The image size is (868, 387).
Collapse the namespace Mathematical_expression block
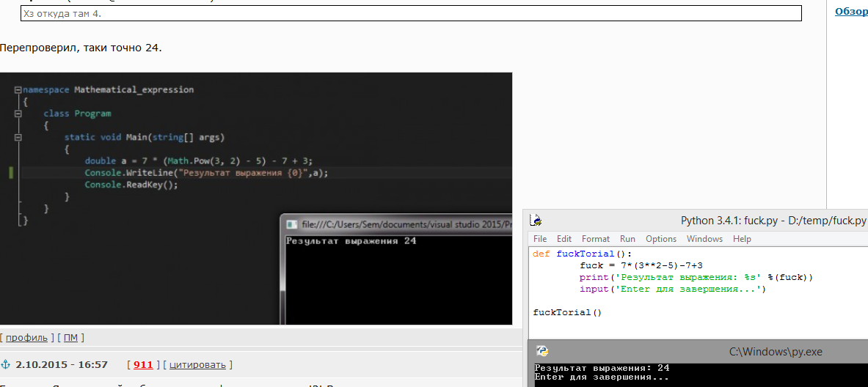click(x=18, y=89)
